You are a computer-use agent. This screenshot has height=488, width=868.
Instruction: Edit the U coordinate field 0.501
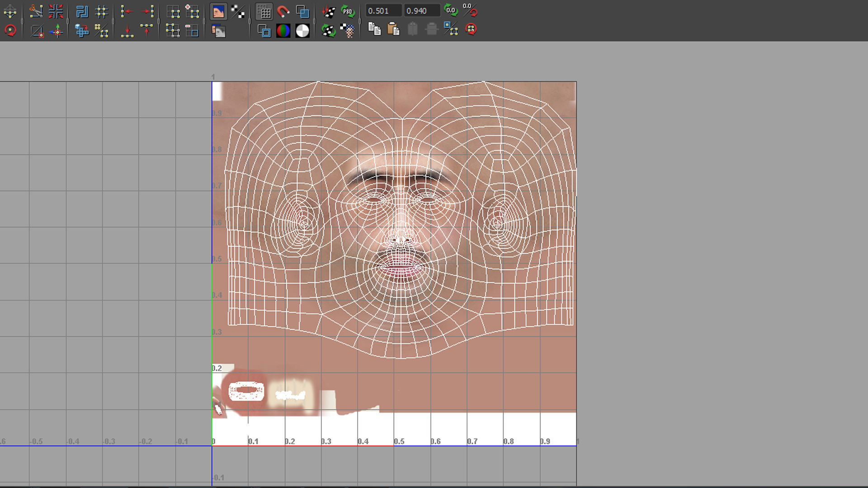tap(383, 11)
